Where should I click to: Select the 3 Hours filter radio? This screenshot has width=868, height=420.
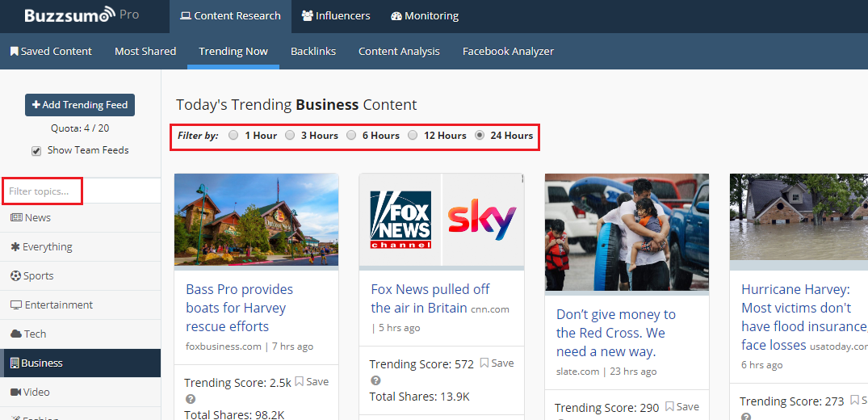tap(290, 135)
